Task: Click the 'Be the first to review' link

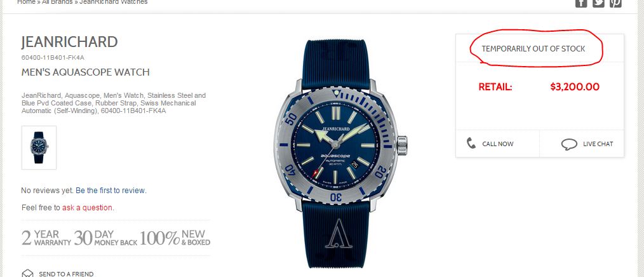Action: pyautogui.click(x=110, y=191)
